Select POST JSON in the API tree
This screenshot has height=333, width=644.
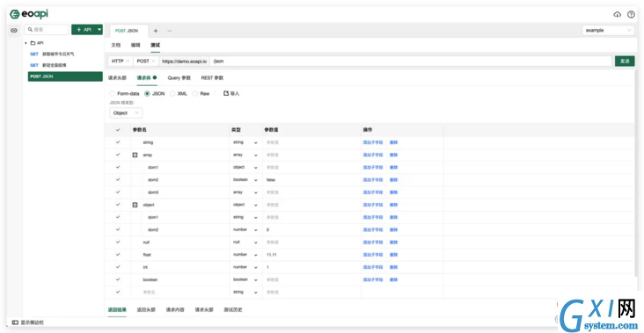65,76
